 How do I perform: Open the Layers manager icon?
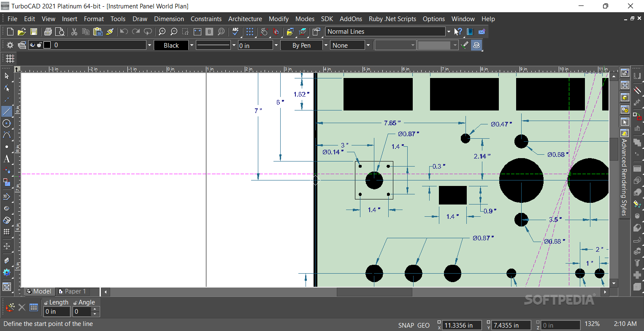point(22,45)
